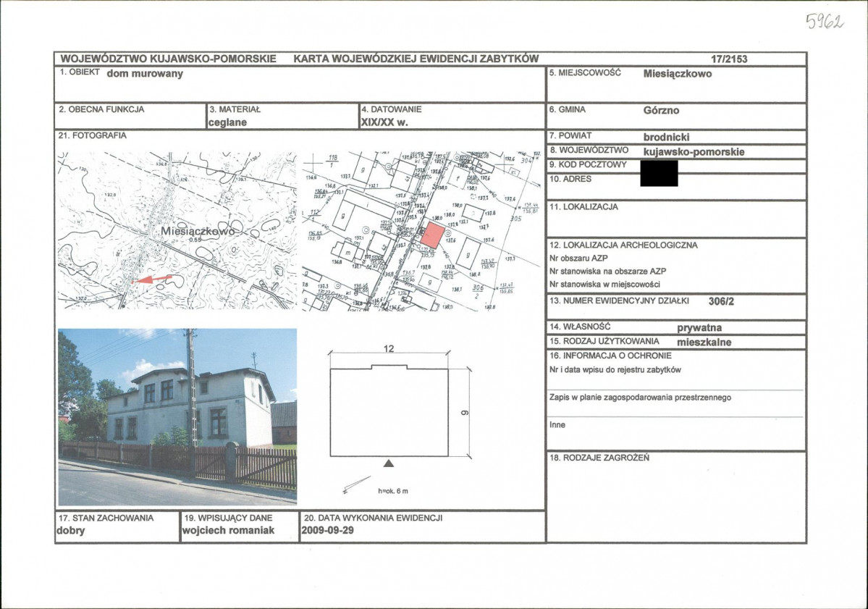
Task: Click the label '14. WŁASNOŚĆ'
Action: click(580, 327)
